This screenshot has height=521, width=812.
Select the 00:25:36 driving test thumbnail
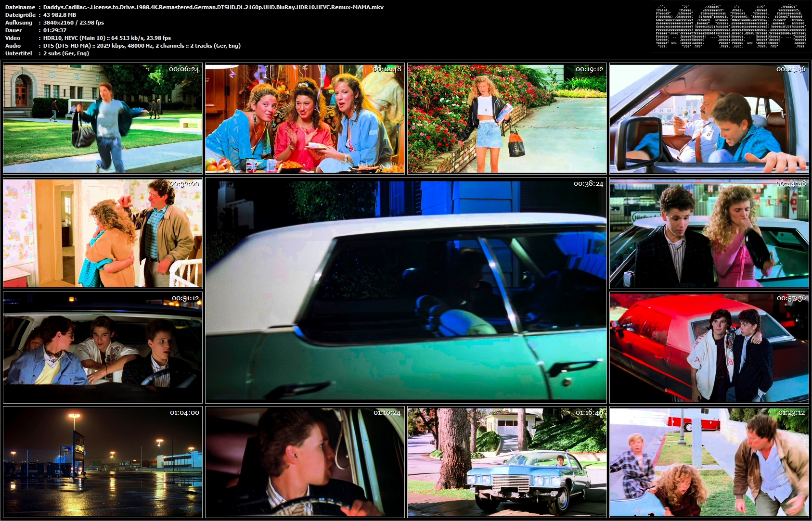(709, 118)
